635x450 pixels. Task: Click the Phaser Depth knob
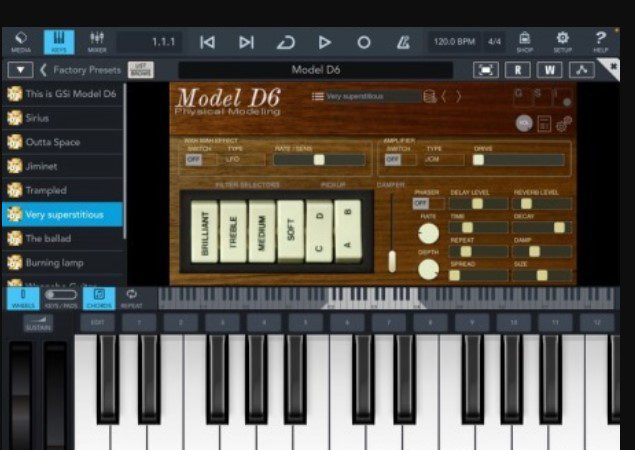[428, 269]
